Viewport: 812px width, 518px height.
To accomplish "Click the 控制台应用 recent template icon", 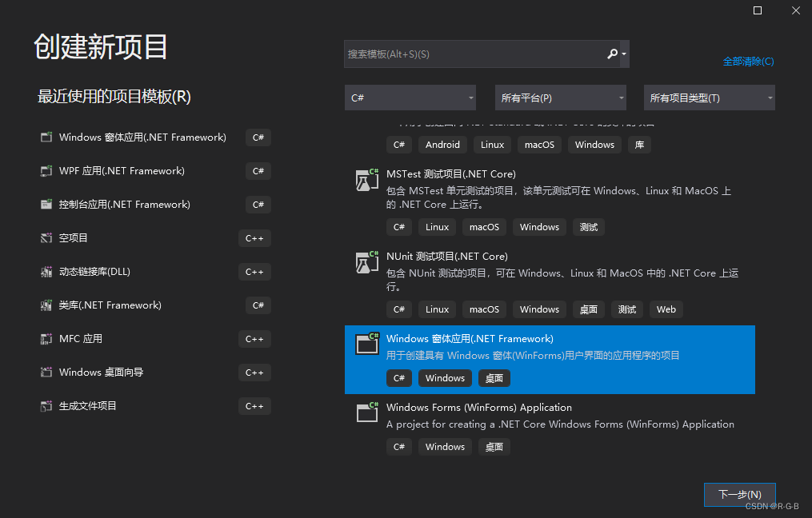I will coord(46,205).
